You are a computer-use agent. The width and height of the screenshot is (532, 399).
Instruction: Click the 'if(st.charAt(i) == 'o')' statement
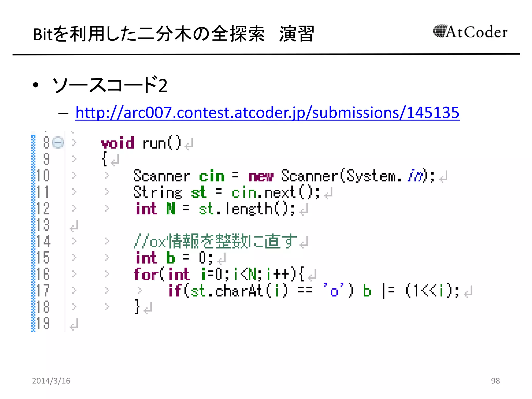261,290
